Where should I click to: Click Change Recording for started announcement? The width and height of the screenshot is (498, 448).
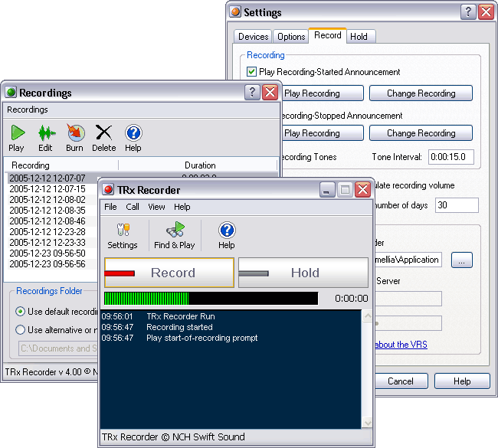(x=421, y=93)
